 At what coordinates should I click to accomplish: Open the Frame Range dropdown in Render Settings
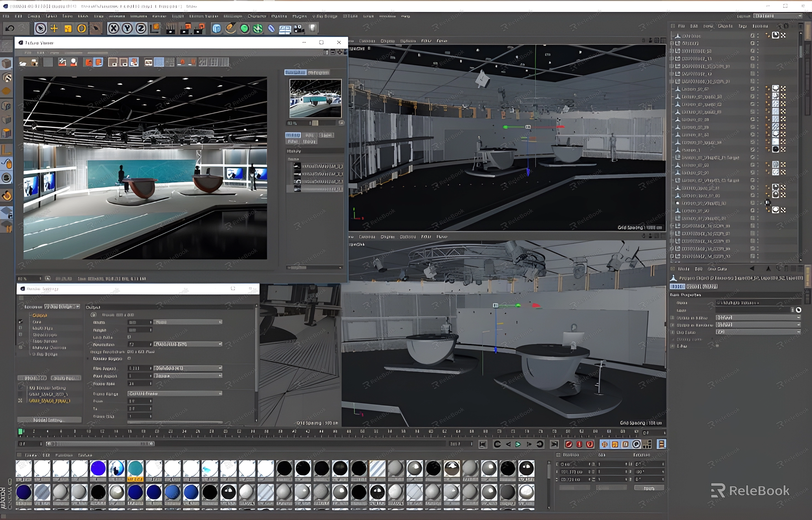[175, 393]
